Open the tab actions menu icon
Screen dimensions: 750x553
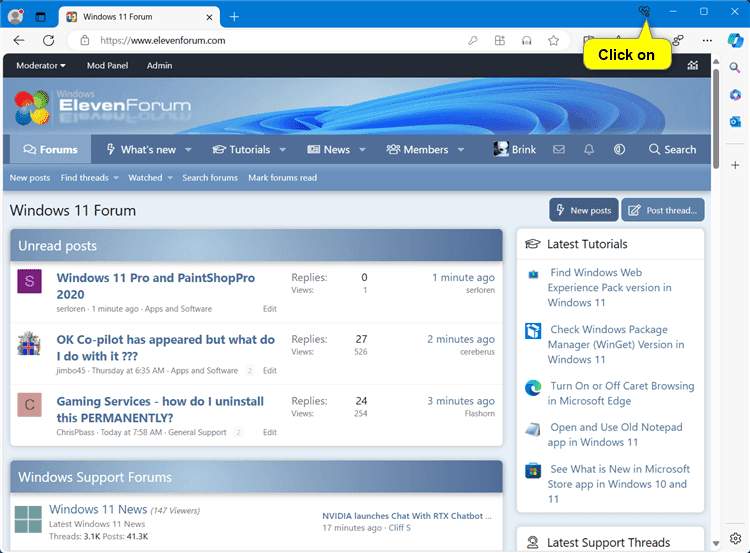(x=41, y=17)
